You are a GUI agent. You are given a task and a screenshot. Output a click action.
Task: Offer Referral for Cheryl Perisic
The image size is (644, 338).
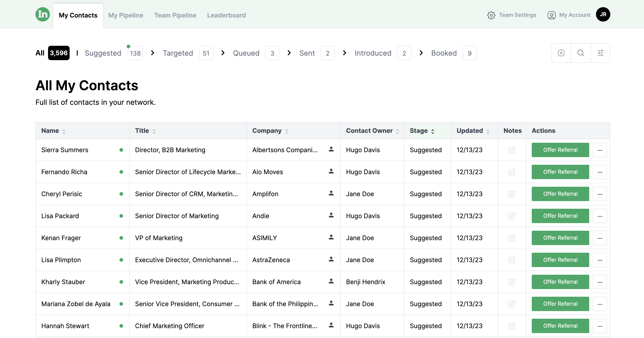(560, 194)
